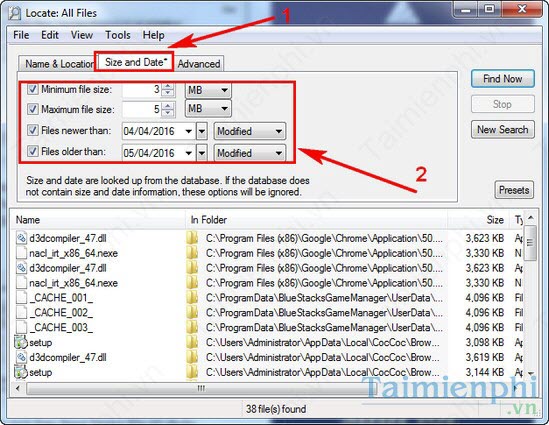This screenshot has width=549, height=425.
Task: Click the 3,619 KB size cell
Action: click(x=485, y=357)
